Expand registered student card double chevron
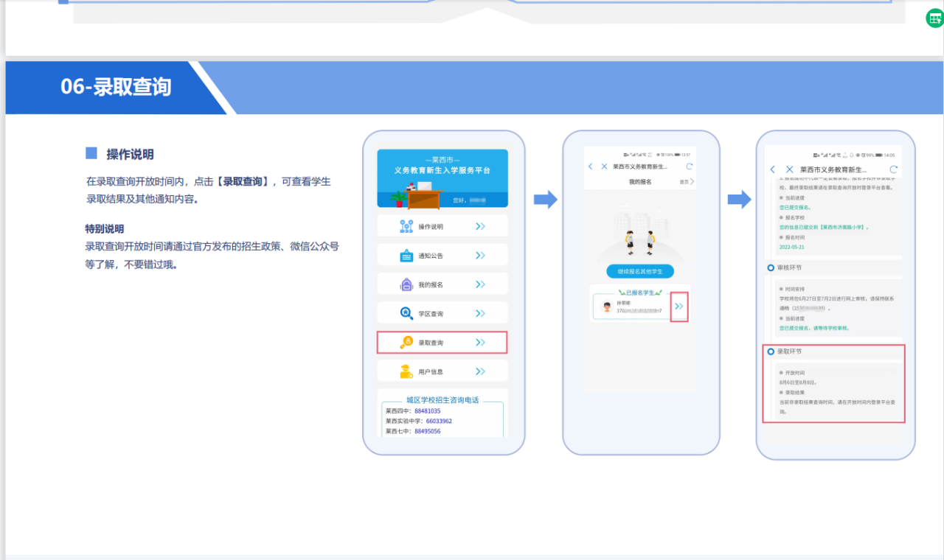 click(x=679, y=306)
